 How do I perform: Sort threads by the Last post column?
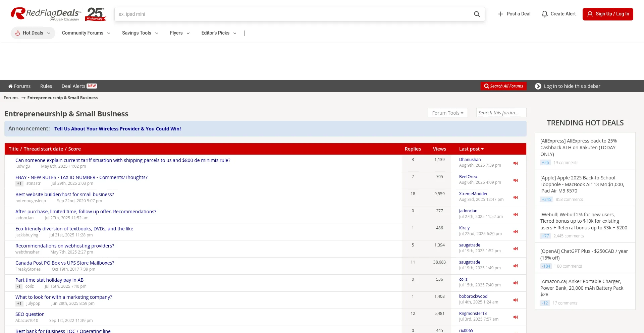(471, 149)
